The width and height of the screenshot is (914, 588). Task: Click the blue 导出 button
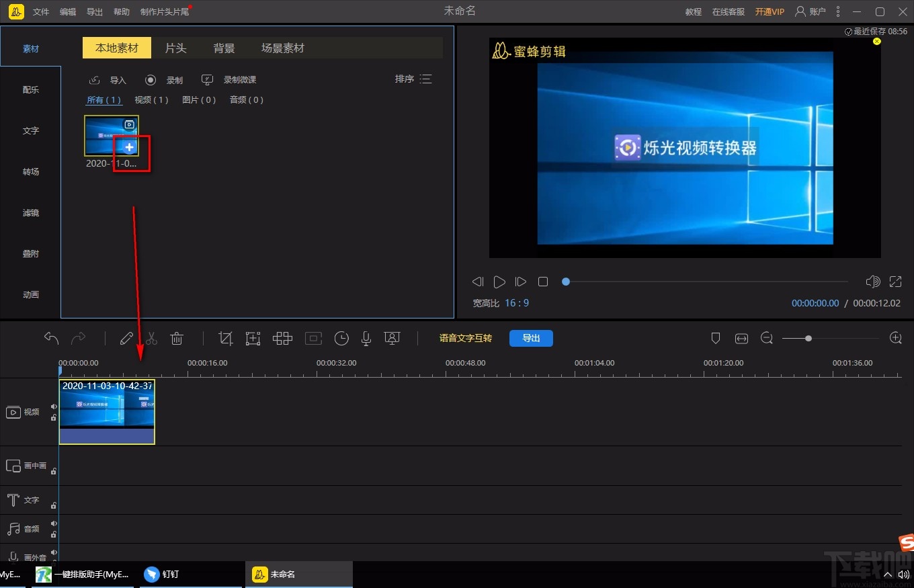click(531, 338)
